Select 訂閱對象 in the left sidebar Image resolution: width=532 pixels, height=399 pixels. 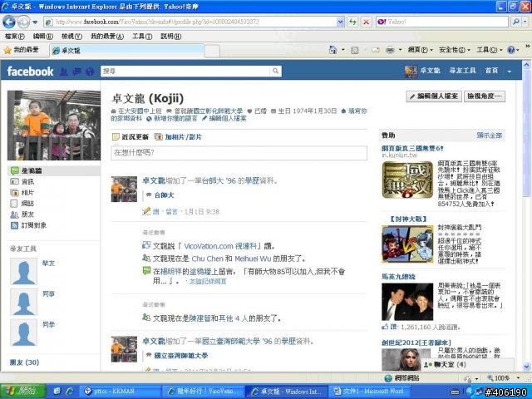33,225
